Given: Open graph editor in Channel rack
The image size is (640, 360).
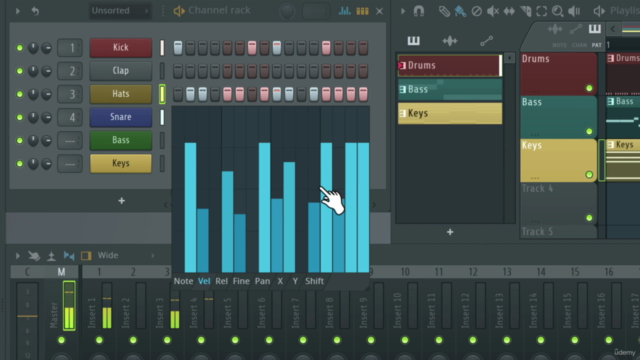Looking at the screenshot, I should pos(344,11).
